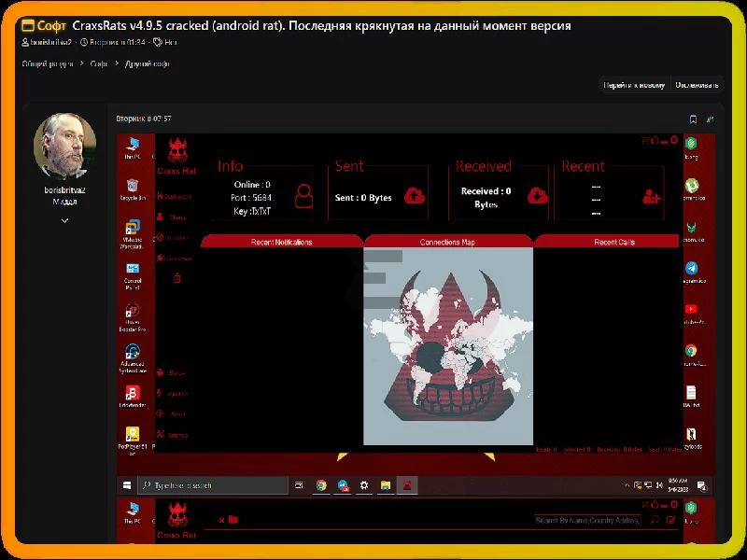Click the magnifier icon beside the search field
Viewport: 747px width, 560px height.
click(655, 520)
